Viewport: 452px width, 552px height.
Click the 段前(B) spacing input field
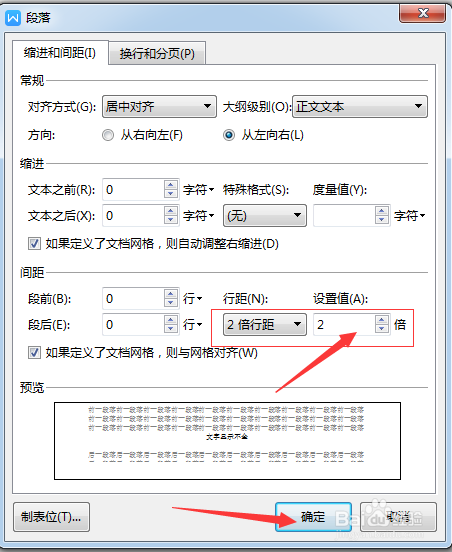tap(133, 299)
